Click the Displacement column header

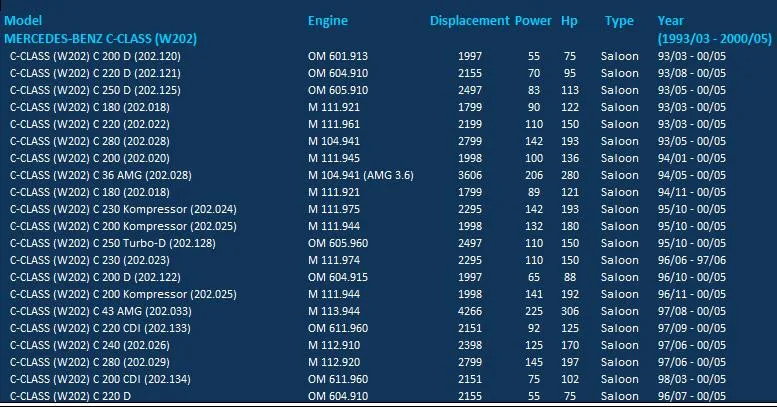tap(469, 21)
